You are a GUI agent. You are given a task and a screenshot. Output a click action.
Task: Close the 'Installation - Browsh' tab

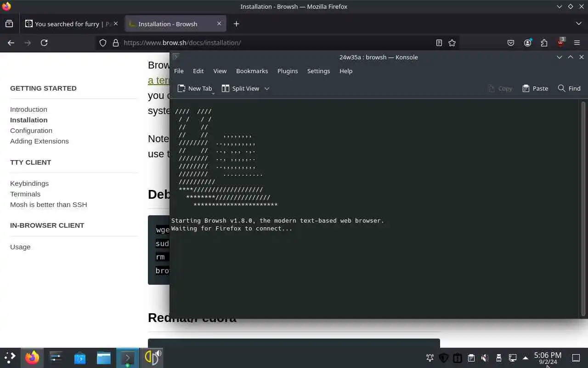[219, 23]
